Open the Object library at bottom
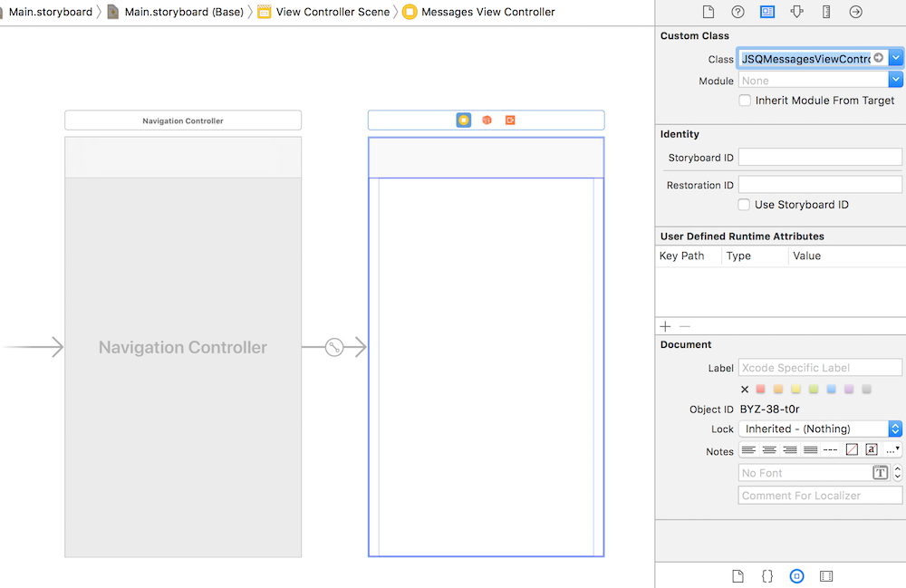The height and width of the screenshot is (588, 906). (796, 575)
